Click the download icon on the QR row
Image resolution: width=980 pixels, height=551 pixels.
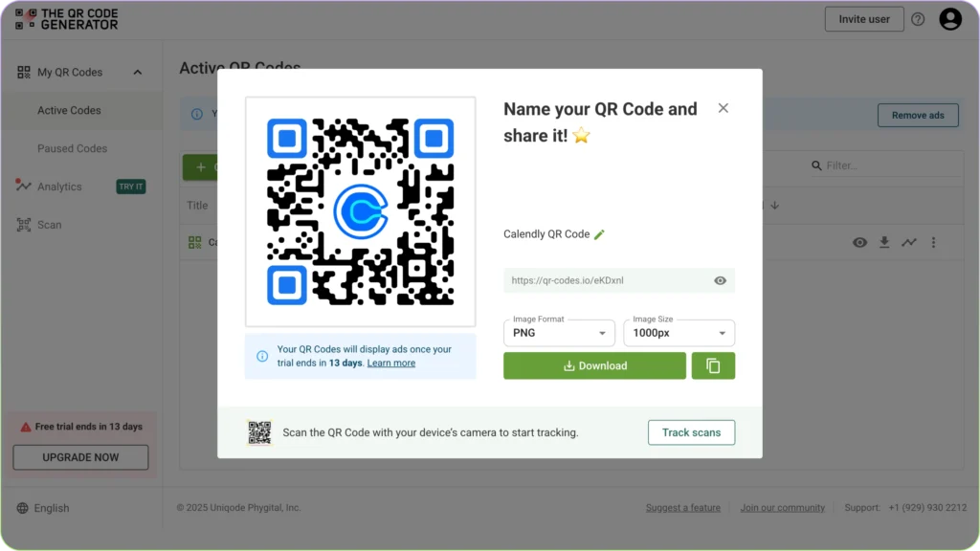pyautogui.click(x=884, y=242)
